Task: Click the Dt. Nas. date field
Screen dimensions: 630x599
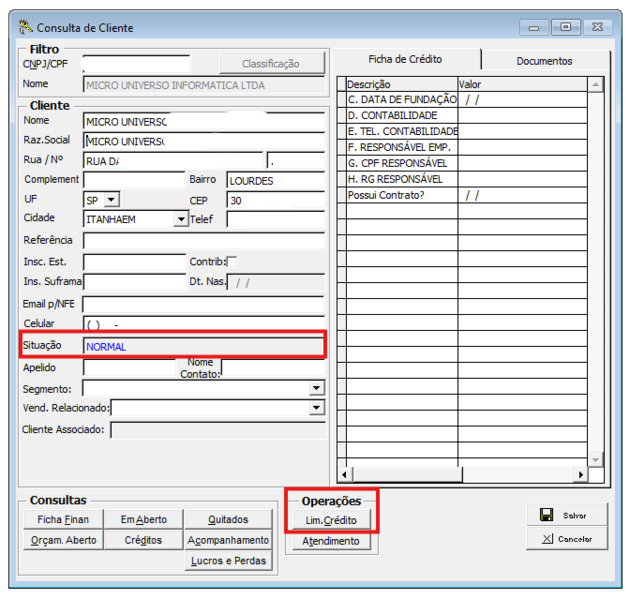Action: coord(275,283)
